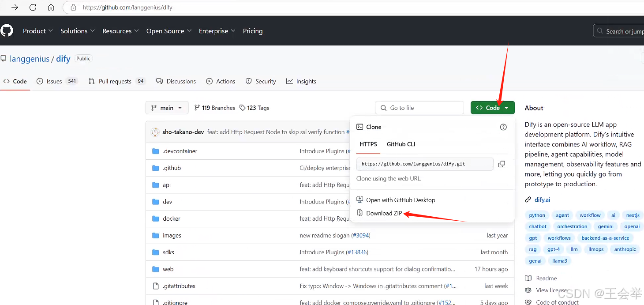Viewport: 644px width, 305px height.
Task: Copy the clone URL to clipboard
Action: coord(502,164)
